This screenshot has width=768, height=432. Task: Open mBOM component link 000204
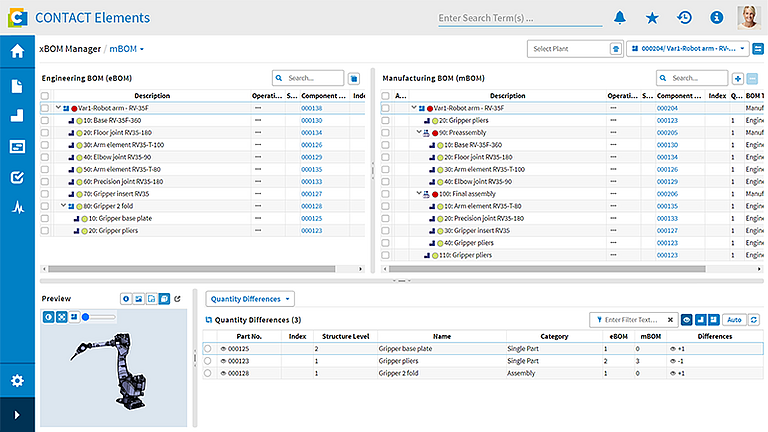tap(667, 108)
